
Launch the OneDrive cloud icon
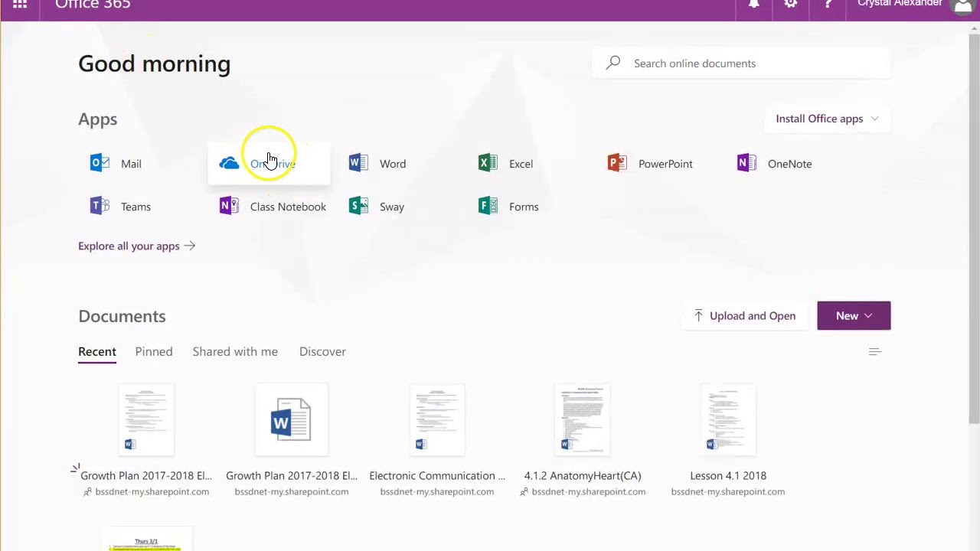point(229,163)
